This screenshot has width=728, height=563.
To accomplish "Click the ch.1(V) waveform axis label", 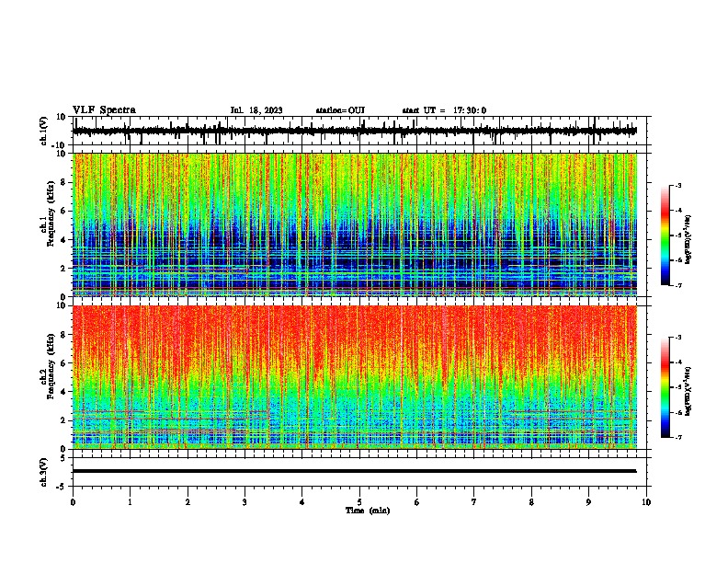I will (x=44, y=131).
